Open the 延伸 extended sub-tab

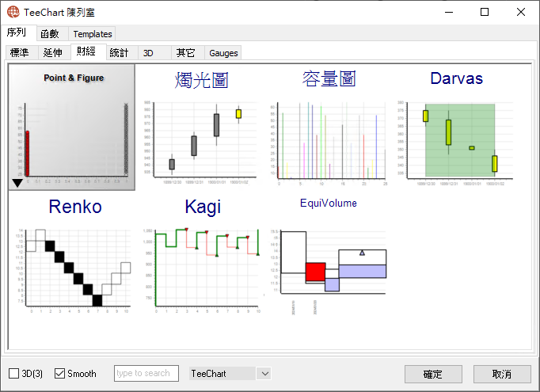coord(53,53)
